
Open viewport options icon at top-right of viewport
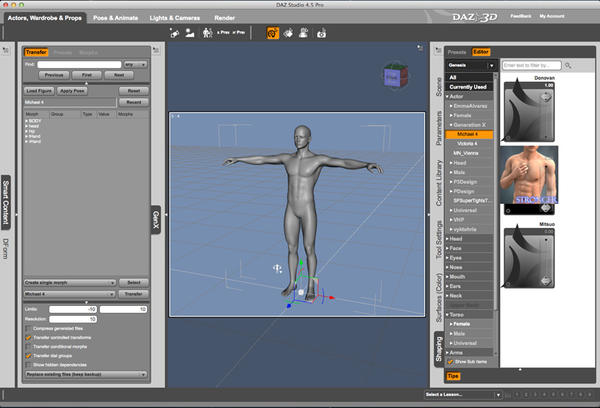pos(420,48)
